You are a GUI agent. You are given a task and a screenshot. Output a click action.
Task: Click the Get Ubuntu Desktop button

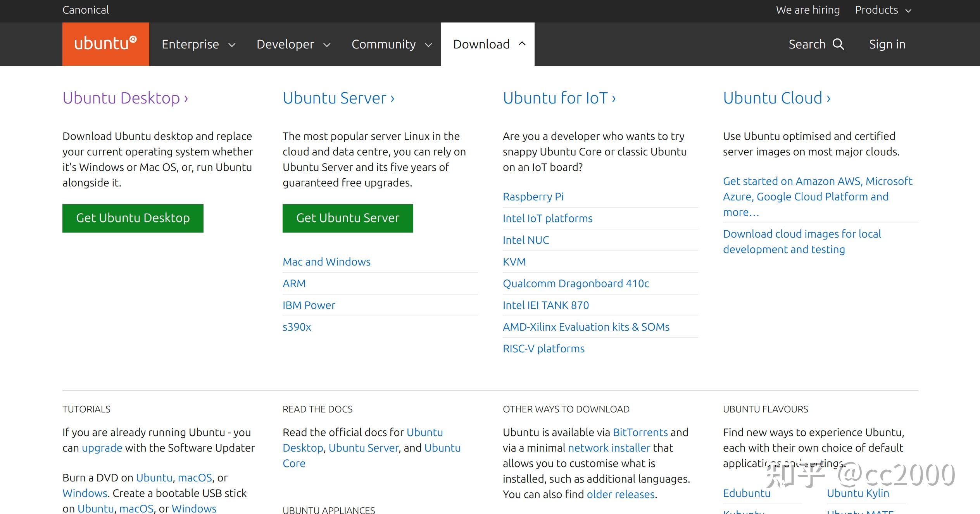[x=133, y=218]
